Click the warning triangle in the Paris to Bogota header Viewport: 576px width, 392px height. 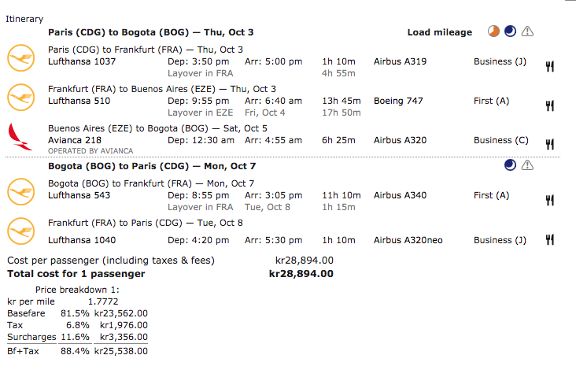pyautogui.click(x=527, y=31)
